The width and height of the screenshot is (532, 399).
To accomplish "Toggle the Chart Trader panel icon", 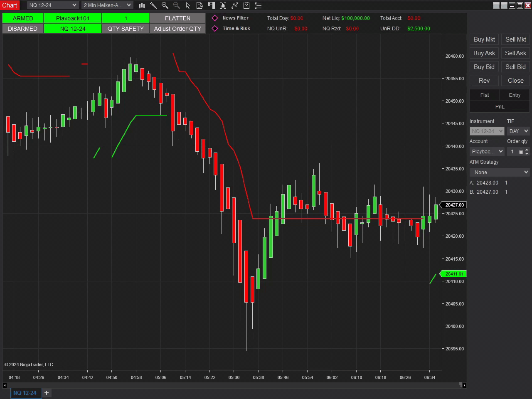I will (212, 5).
